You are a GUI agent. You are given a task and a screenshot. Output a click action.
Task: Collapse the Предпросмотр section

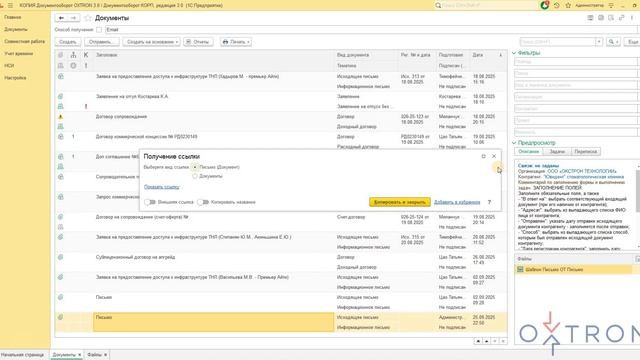pyautogui.click(x=514, y=143)
